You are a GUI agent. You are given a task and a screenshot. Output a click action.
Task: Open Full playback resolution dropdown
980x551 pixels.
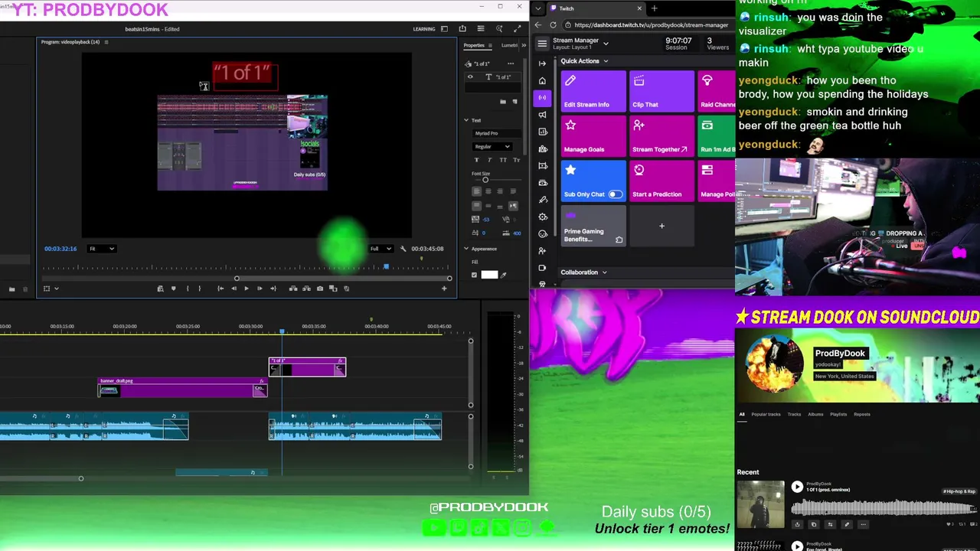[x=381, y=249]
